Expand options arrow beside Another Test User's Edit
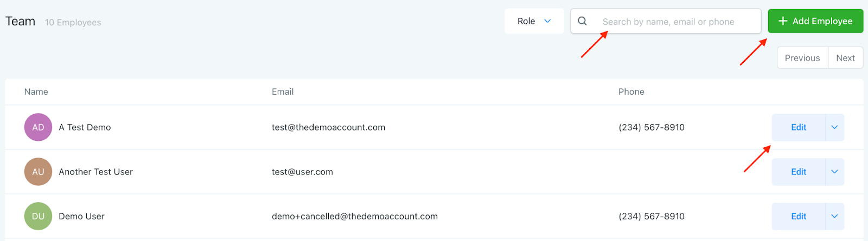 tap(834, 172)
